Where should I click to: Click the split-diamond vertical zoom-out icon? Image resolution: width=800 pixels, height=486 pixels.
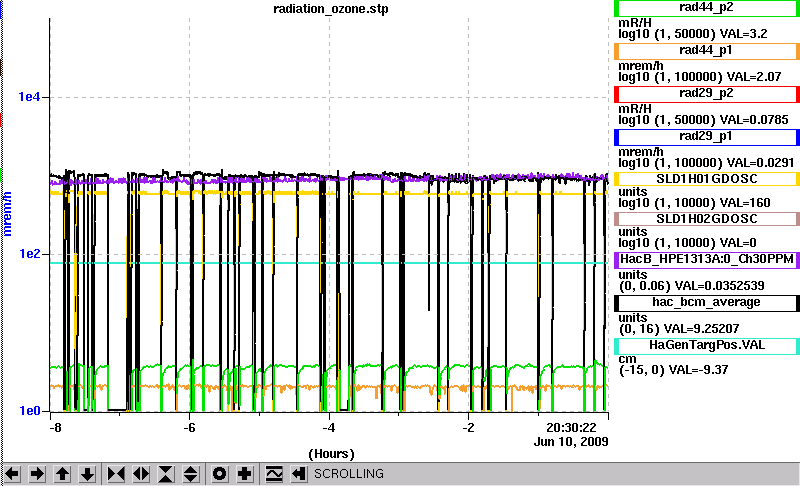(x=191, y=474)
